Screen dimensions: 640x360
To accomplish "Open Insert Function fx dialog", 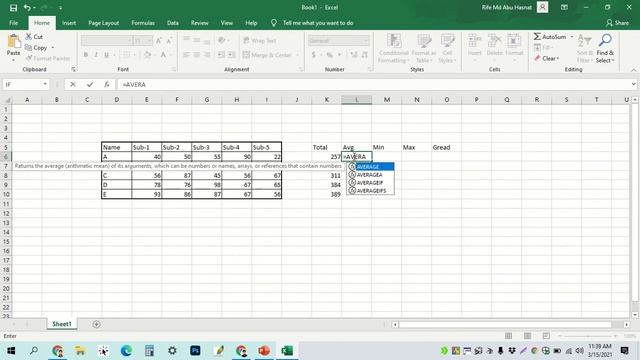I will (107, 84).
